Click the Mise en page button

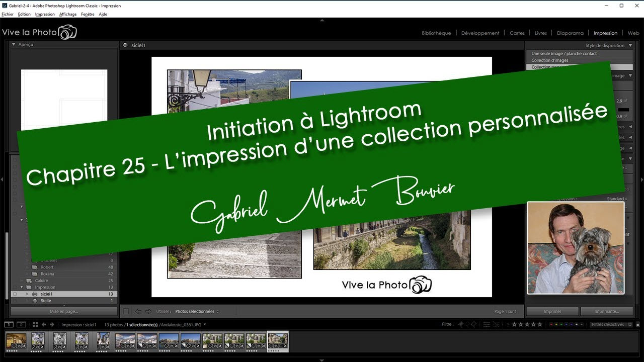[x=64, y=311]
